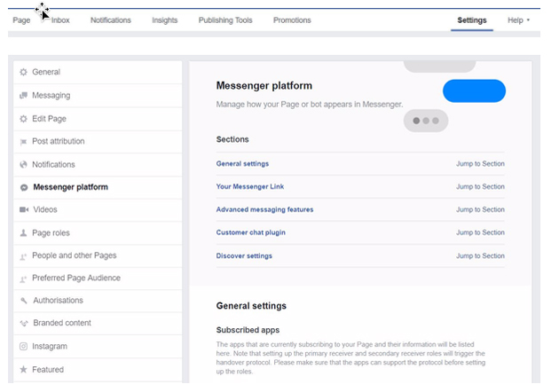Click the Preferred Page Audience icon
559x392 pixels.
click(x=24, y=278)
